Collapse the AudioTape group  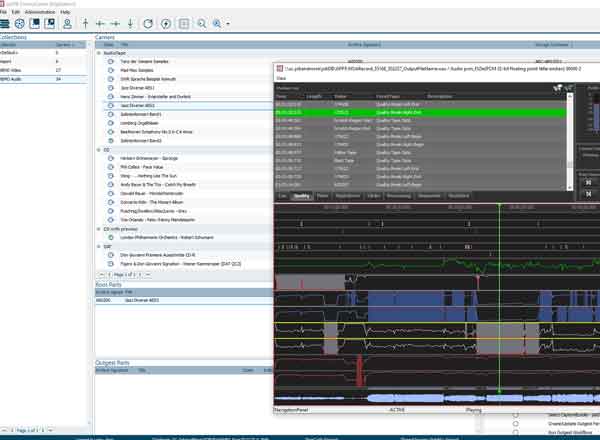click(x=99, y=53)
